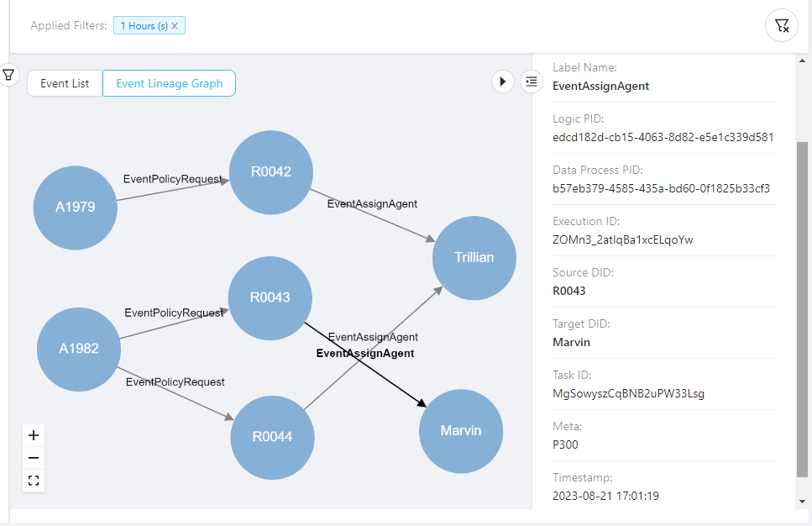Select the Marvin agent node
The height and width of the screenshot is (526, 812).
pyautogui.click(x=461, y=431)
